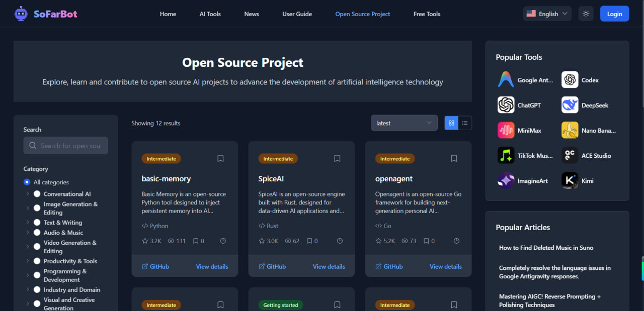
Task: Open the openagent card title
Action: pos(394,178)
